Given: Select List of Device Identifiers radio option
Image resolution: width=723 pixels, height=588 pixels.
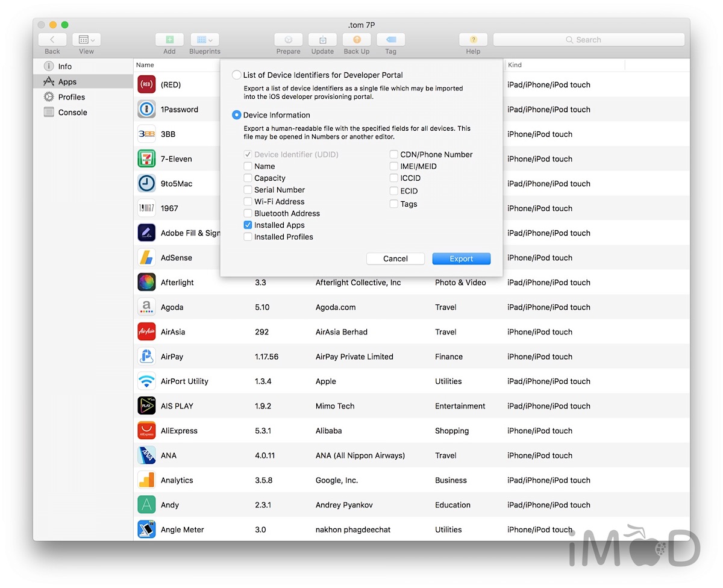Looking at the screenshot, I should pos(237,75).
